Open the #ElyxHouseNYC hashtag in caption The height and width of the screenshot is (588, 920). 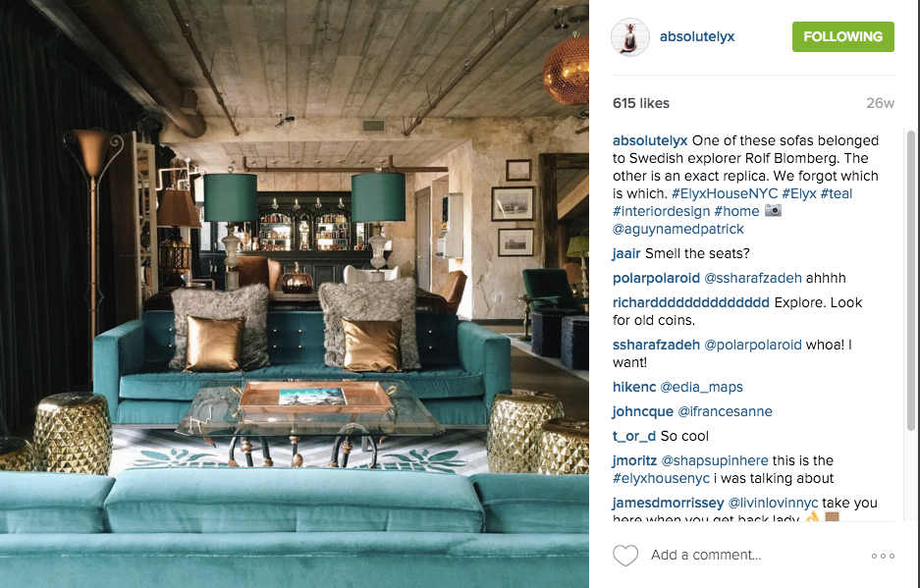[725, 193]
